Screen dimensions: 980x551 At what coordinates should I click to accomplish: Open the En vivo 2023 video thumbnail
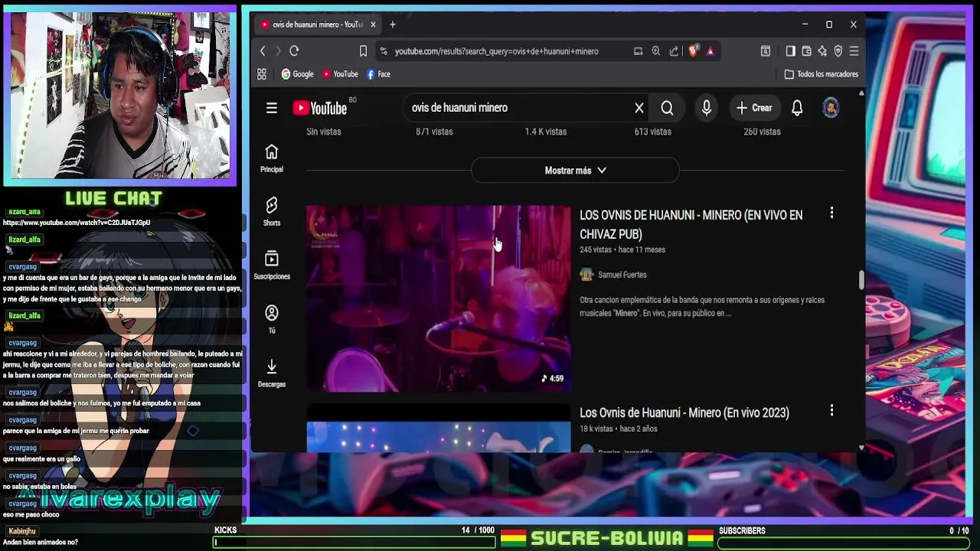click(439, 428)
